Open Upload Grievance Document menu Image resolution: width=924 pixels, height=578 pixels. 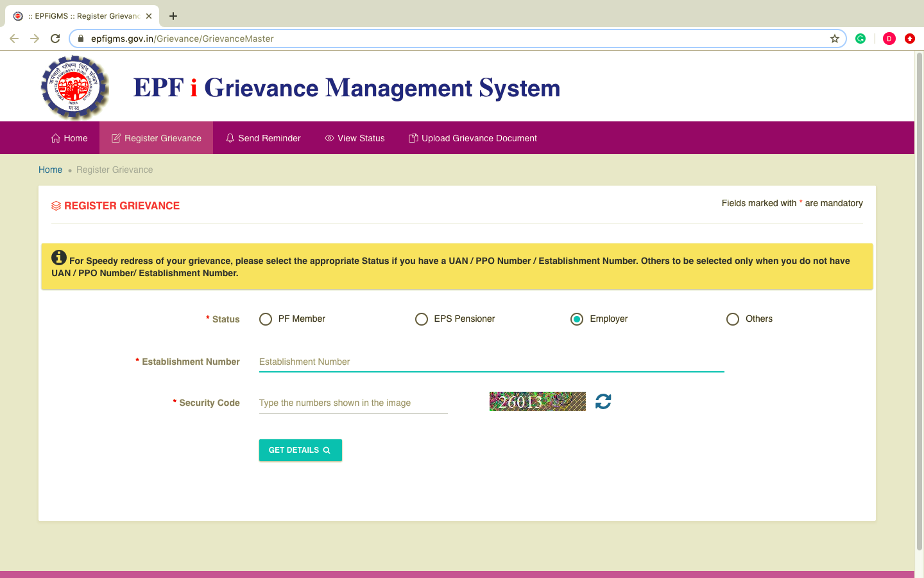tap(473, 138)
